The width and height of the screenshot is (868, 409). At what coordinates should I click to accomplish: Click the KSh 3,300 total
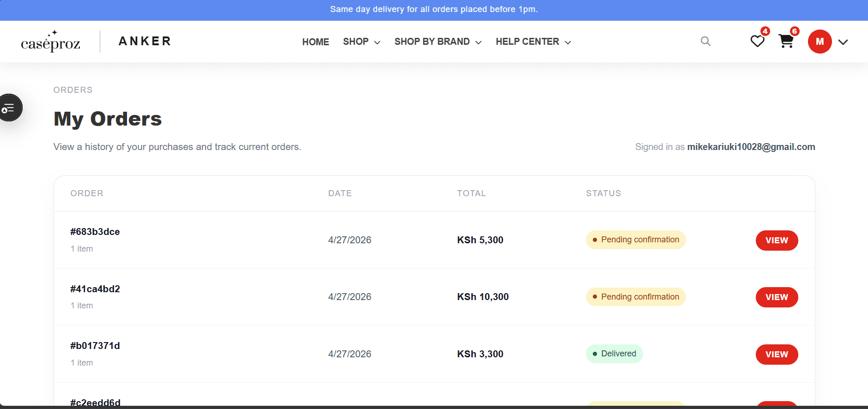(x=480, y=354)
